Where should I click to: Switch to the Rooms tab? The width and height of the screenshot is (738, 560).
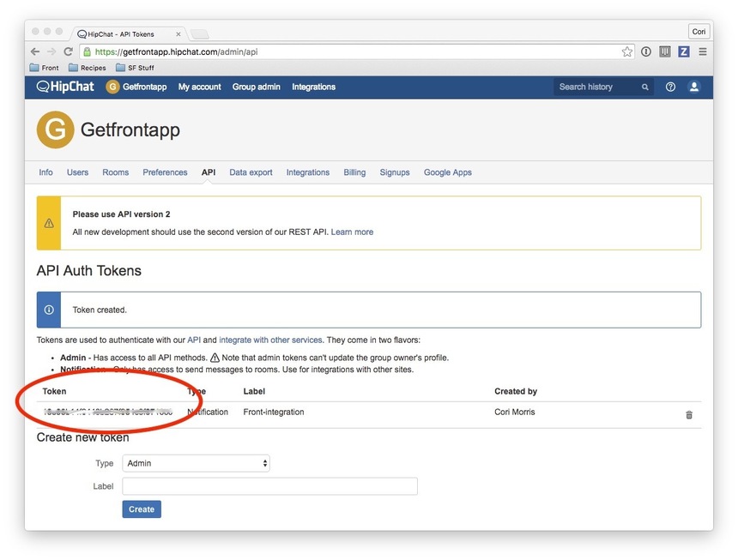click(x=115, y=172)
